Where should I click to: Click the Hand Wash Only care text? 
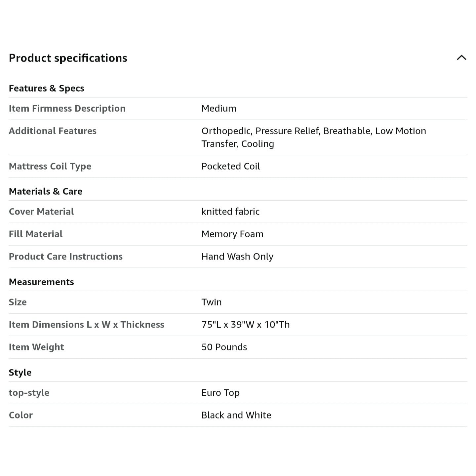(237, 257)
